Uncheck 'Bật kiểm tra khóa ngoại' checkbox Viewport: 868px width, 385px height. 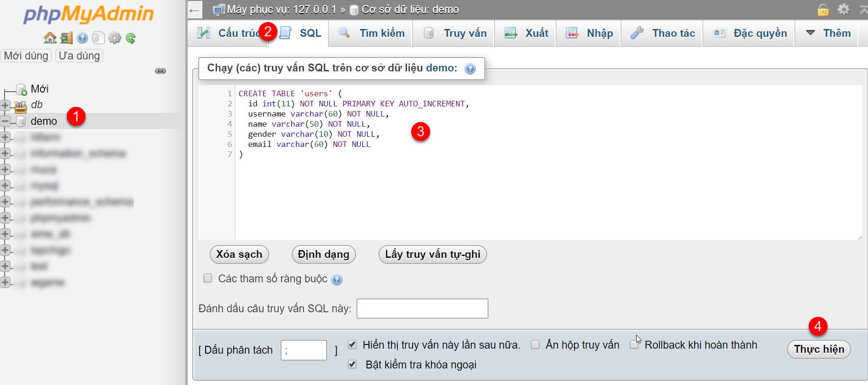(352, 364)
